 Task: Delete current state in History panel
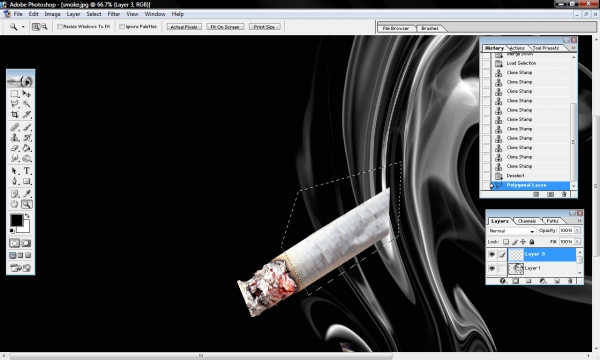[x=564, y=194]
